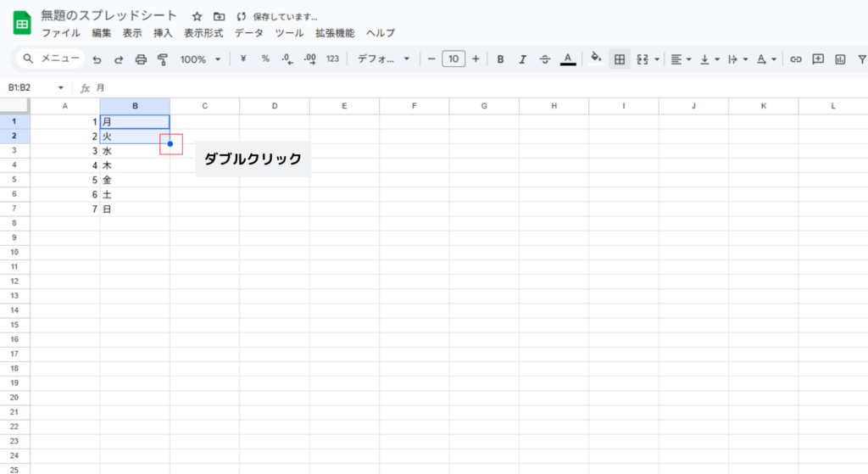This screenshot has width=868, height=474.
Task: Click the メニュー search box
Action: 51,59
